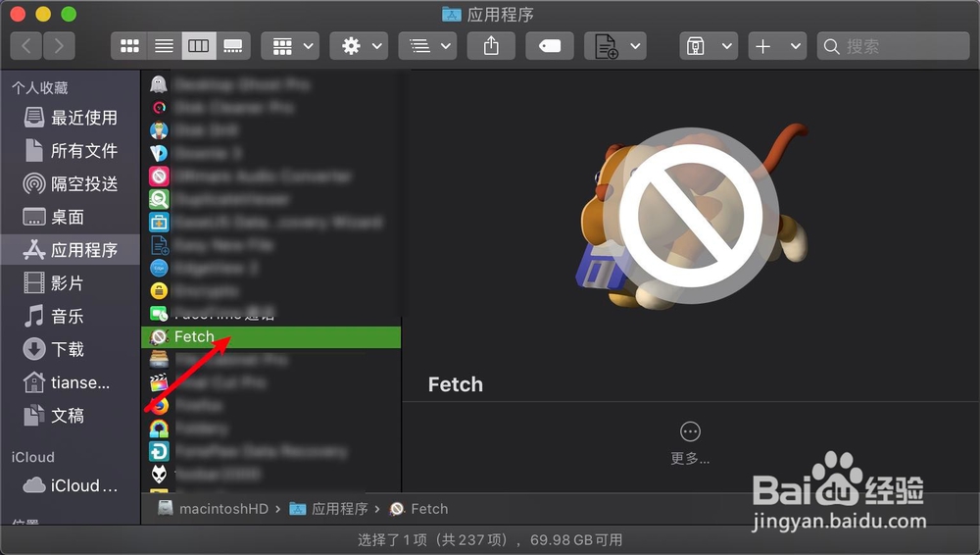This screenshot has height=555, width=980.
Task: Click the Disk Cleaner Pro app icon
Action: (x=159, y=108)
